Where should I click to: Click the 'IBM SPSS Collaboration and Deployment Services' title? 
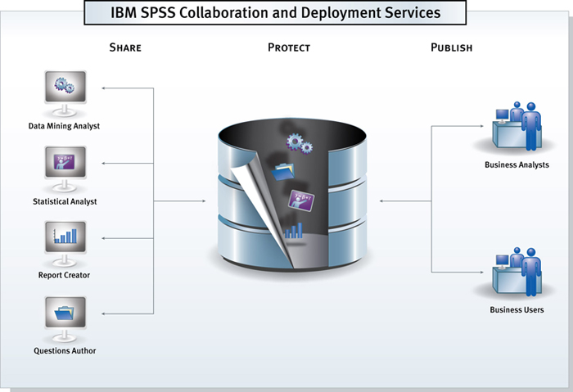click(x=276, y=13)
